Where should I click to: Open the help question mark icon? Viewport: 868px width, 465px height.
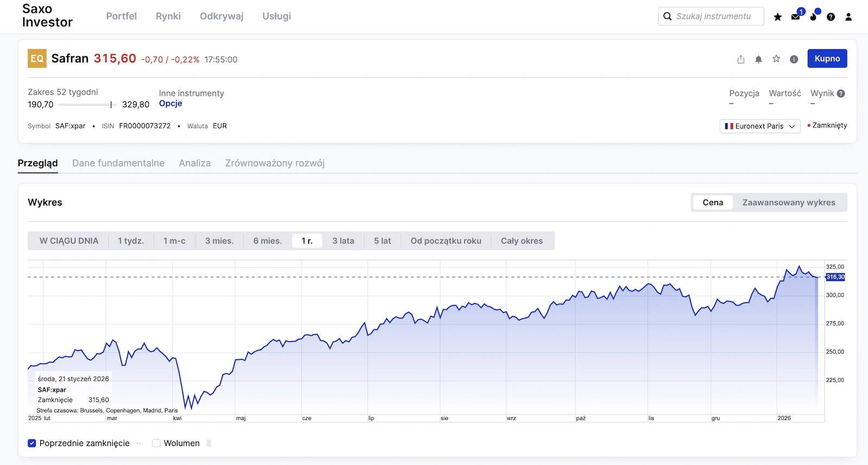(x=831, y=17)
